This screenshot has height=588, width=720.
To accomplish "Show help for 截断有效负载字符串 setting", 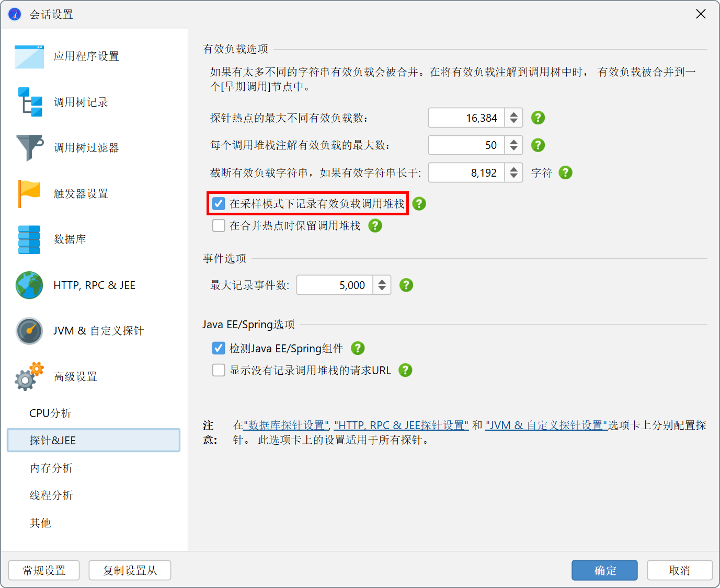I will (x=566, y=172).
